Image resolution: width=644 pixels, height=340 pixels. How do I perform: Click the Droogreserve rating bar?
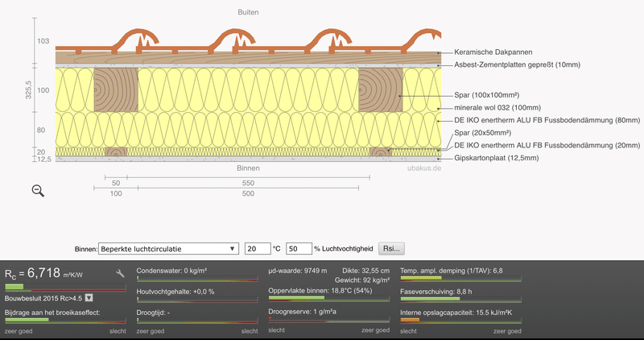coord(328,320)
